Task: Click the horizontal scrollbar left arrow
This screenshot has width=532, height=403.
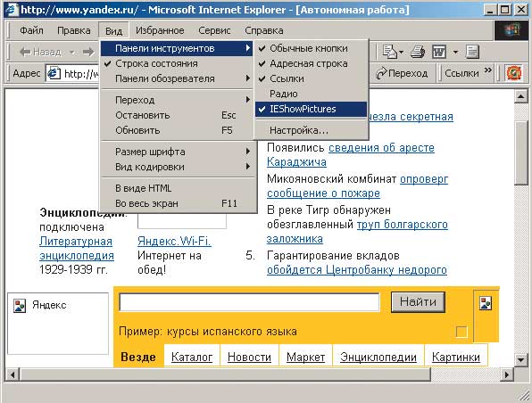Action: pos(12,374)
